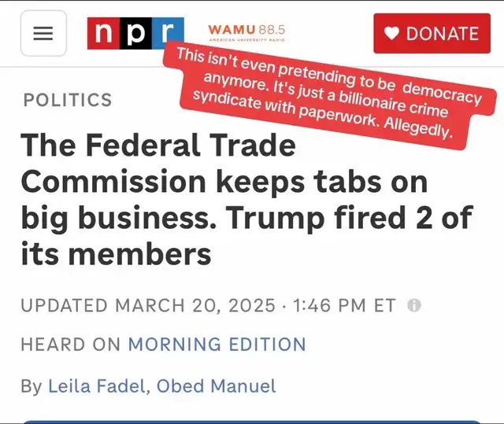
Task: Click the 'HEARD ON' label
Action: [70, 344]
